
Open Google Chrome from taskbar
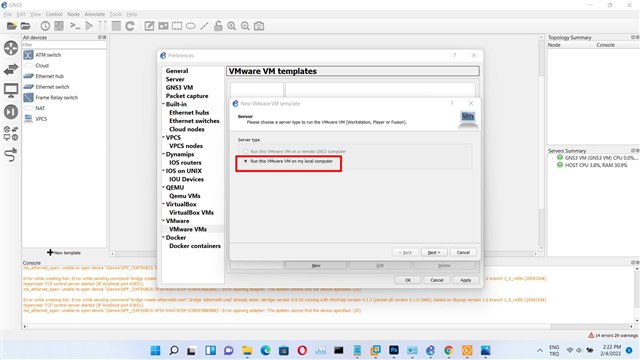tap(449, 351)
